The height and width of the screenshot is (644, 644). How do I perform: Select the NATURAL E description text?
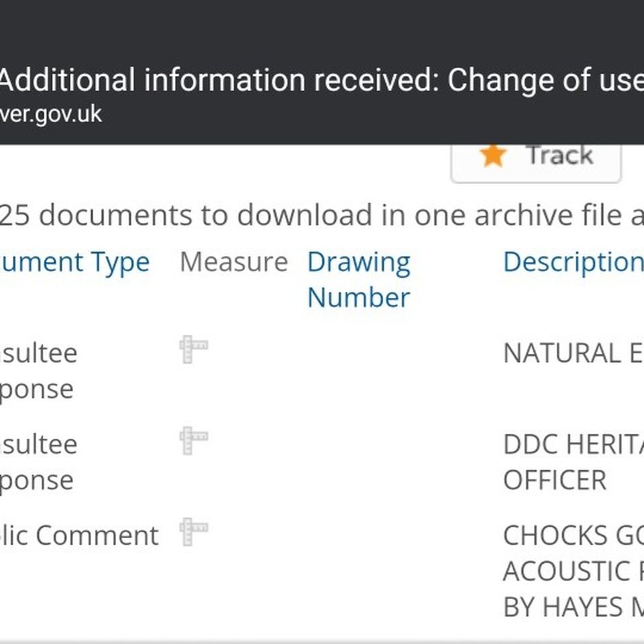click(x=574, y=354)
